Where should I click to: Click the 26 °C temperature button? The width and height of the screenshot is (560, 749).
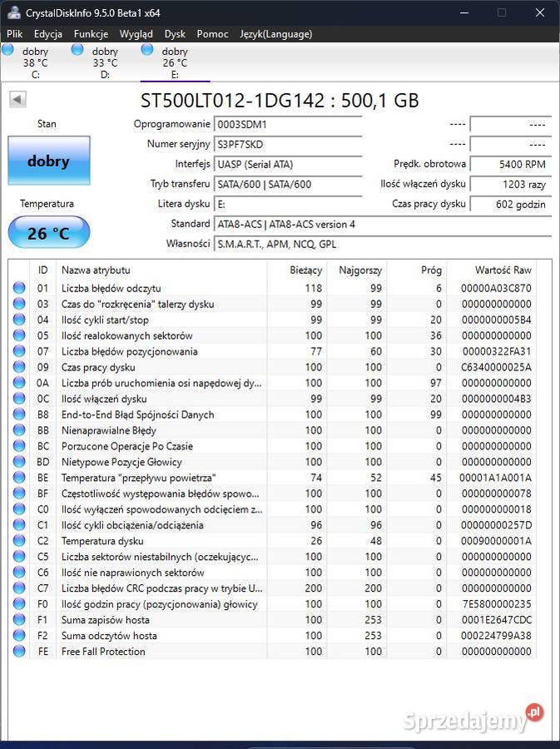point(48,233)
